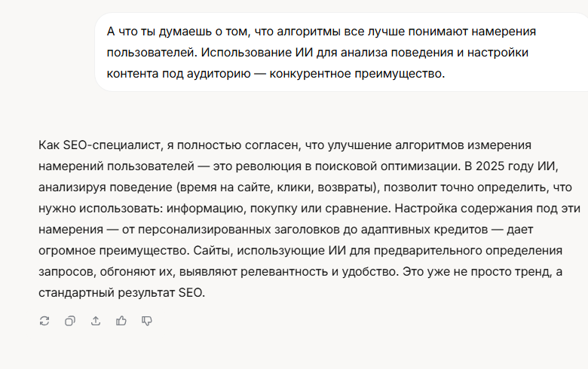588x369 pixels.
Task: Click the word "SEO-специалист" in the reply
Action: (x=112, y=145)
